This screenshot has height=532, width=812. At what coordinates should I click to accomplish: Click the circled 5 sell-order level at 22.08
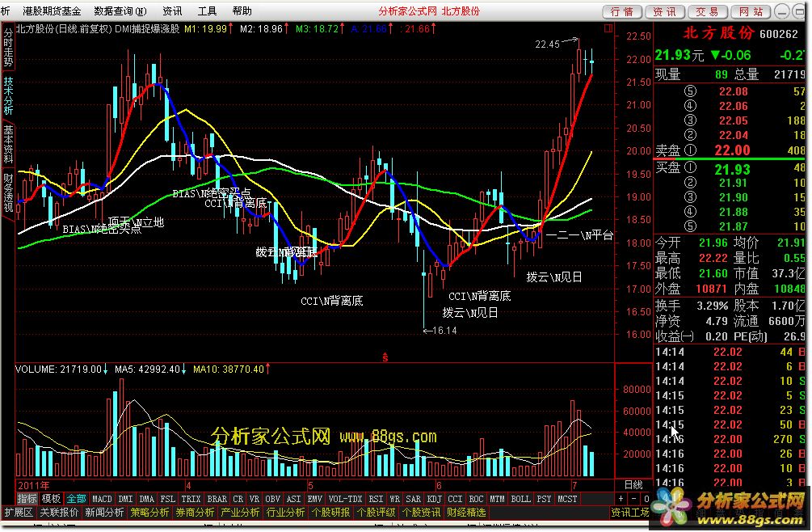coord(690,91)
